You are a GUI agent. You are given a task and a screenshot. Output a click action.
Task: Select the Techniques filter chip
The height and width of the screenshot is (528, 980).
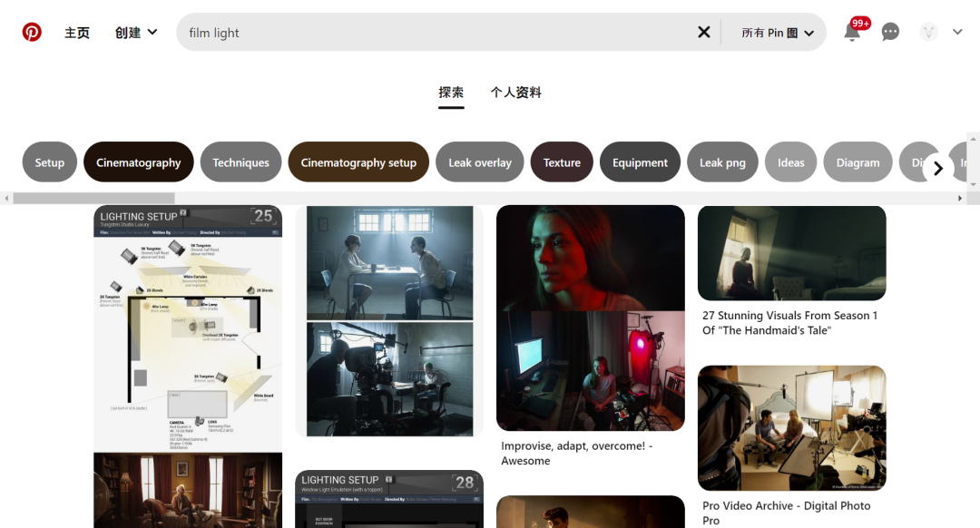coord(240,162)
